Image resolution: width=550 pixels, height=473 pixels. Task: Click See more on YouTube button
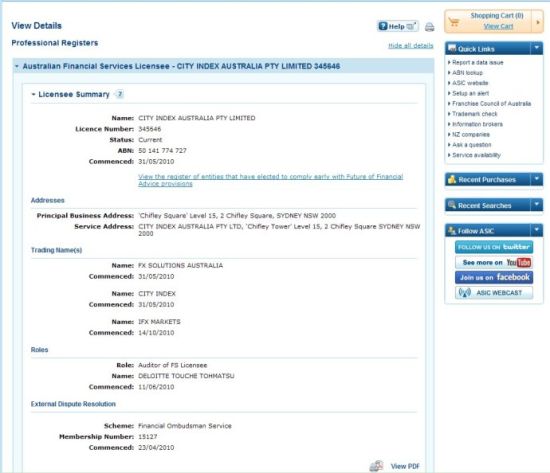(x=494, y=262)
